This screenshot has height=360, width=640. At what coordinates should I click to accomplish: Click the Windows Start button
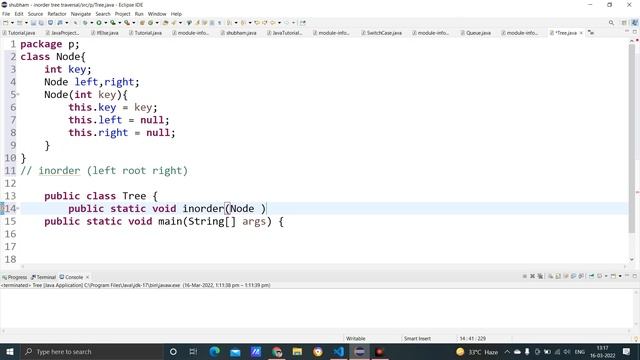pyautogui.click(x=9, y=351)
